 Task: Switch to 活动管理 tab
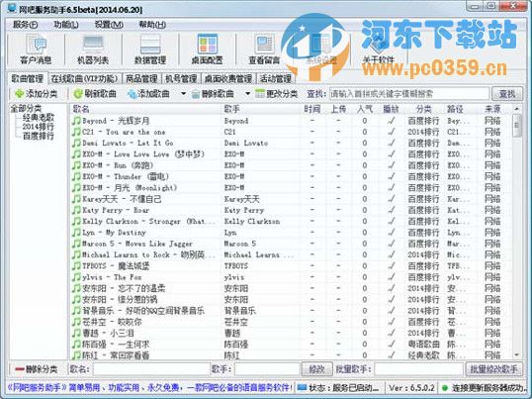[276, 79]
